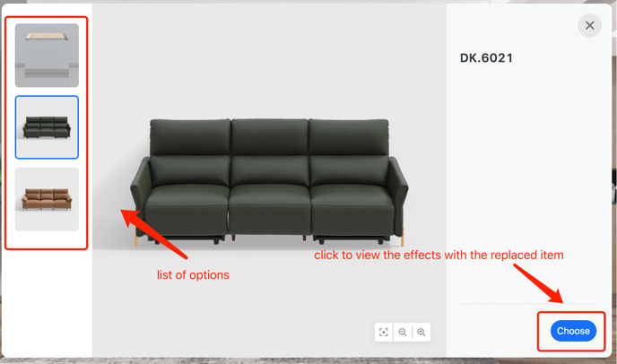The image size is (617, 364).
Task: Click the left seat cushion of the sofa
Action: click(x=187, y=196)
